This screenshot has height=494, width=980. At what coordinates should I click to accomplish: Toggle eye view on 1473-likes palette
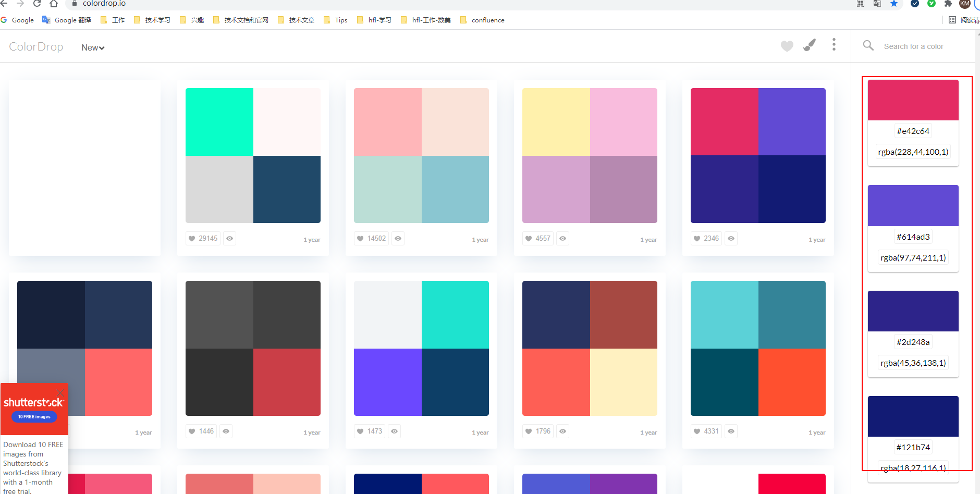(x=394, y=431)
